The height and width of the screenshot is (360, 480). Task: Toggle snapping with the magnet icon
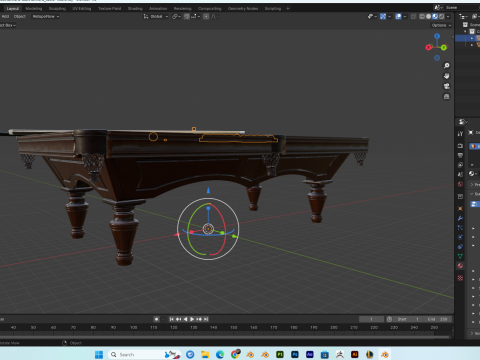point(186,16)
